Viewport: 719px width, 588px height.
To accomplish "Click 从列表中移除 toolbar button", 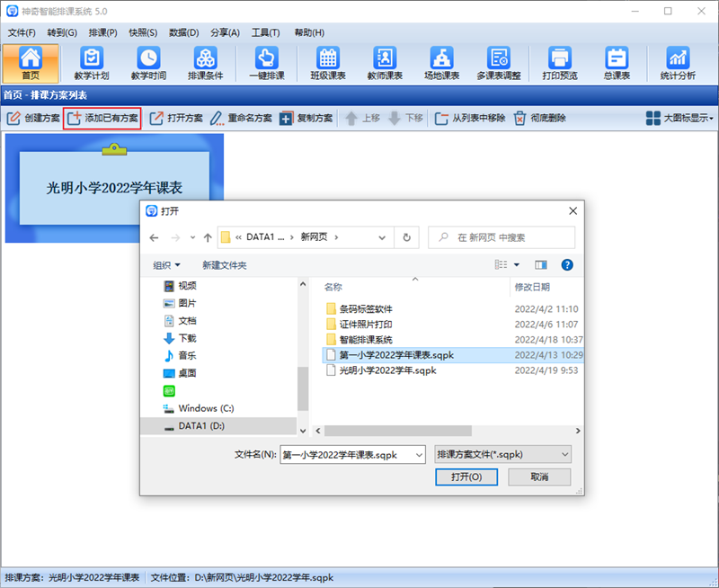I will (469, 119).
